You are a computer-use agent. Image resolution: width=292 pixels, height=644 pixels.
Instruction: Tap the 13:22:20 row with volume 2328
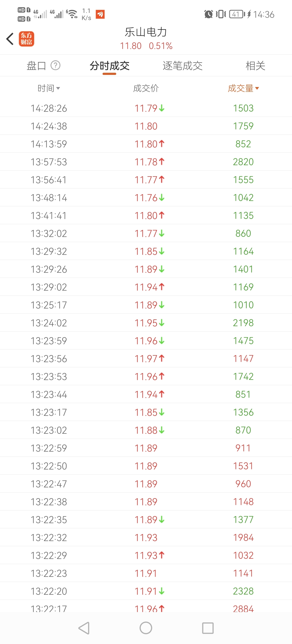[x=146, y=591]
